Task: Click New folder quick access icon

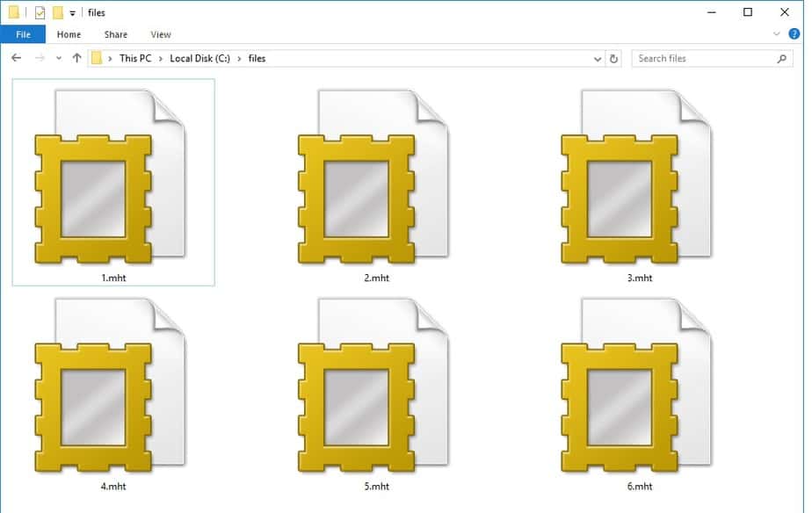Action: [58, 12]
